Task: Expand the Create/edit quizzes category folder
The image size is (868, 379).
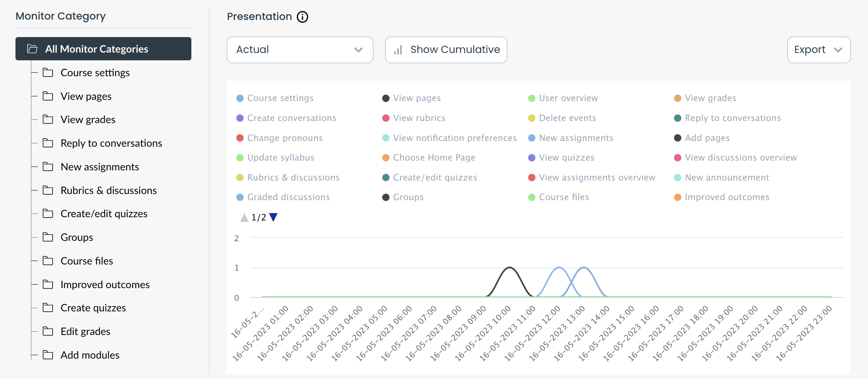Action: click(x=104, y=214)
